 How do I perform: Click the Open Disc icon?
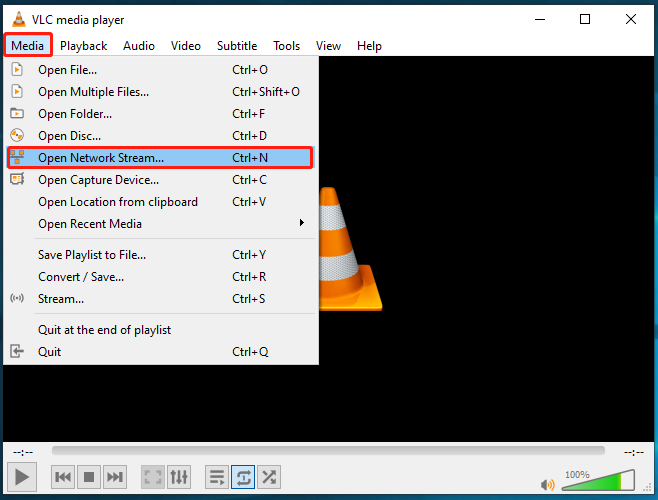(x=17, y=135)
